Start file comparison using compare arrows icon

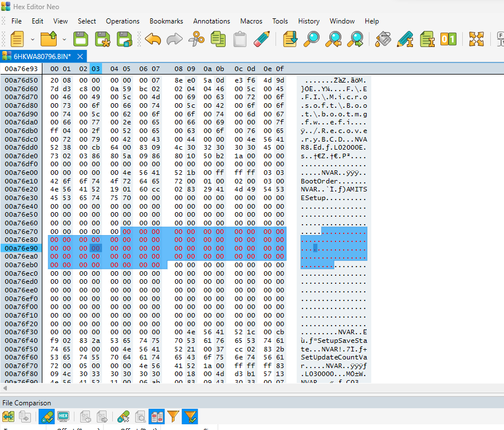click(9, 417)
